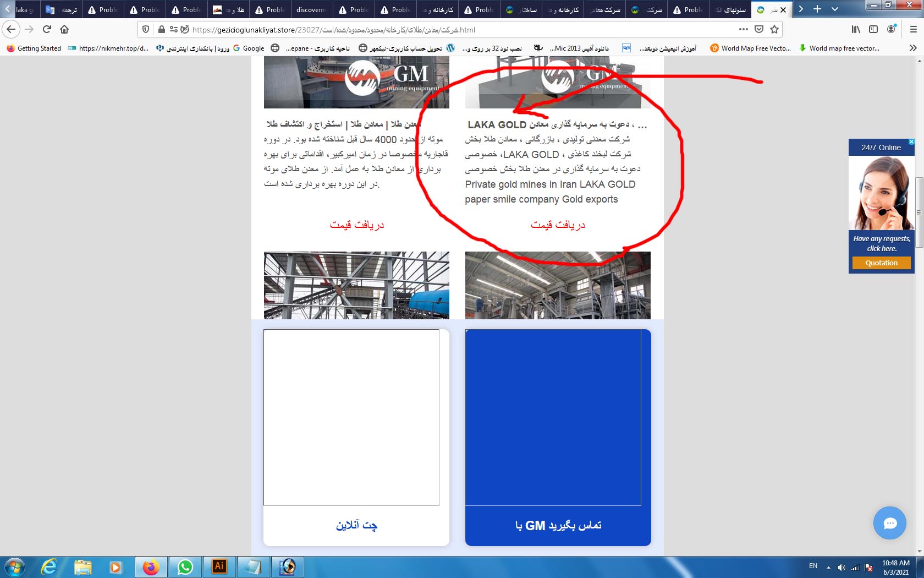The width and height of the screenshot is (924, 578).
Task: Open the Firefox account icon
Action: coord(892,29)
